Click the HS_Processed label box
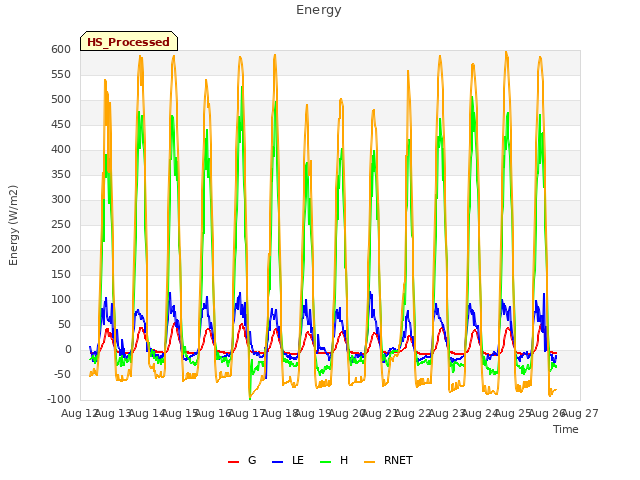This screenshot has height=480, width=640. click(x=129, y=41)
